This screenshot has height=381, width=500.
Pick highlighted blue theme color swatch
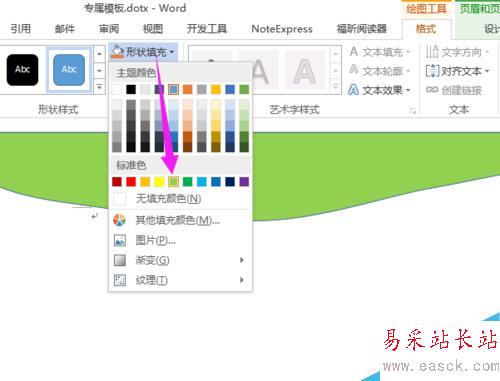pos(173,89)
